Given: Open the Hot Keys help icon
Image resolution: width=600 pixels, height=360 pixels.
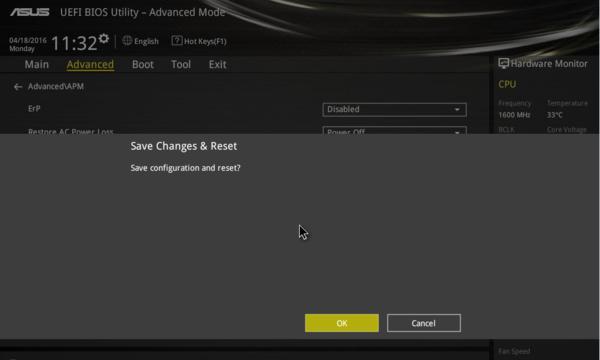Looking at the screenshot, I should (x=177, y=41).
